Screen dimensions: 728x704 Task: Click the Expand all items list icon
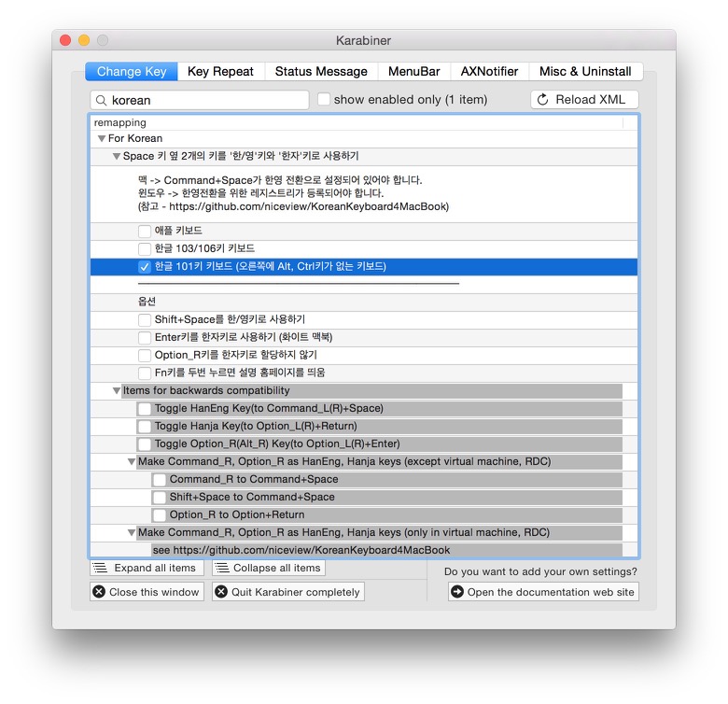[100, 568]
